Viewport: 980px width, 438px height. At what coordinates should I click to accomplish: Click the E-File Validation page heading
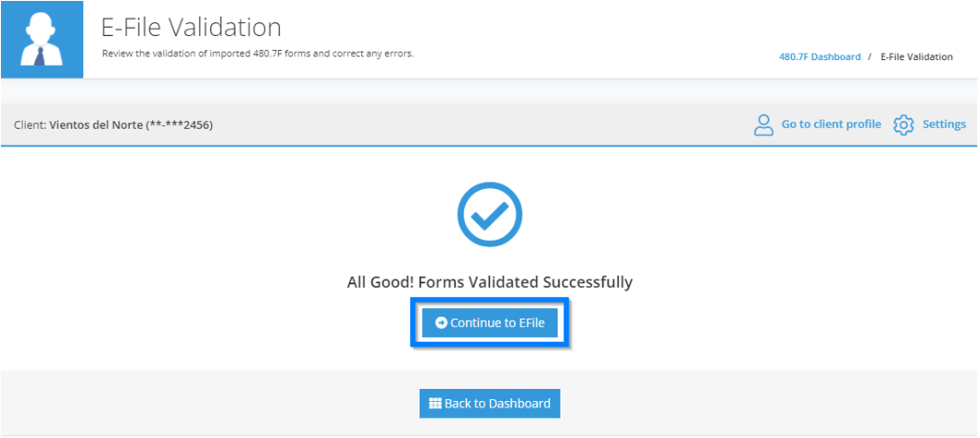[x=191, y=28]
